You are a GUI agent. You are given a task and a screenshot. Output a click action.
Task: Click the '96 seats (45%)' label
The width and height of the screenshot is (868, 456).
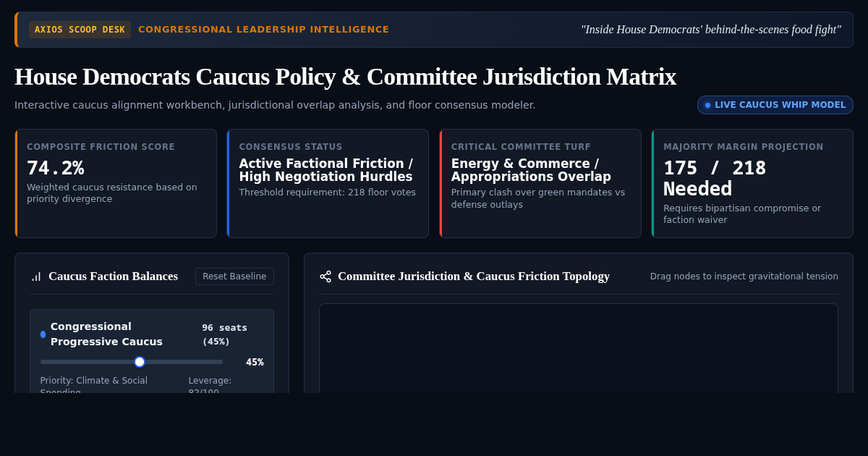(224, 334)
